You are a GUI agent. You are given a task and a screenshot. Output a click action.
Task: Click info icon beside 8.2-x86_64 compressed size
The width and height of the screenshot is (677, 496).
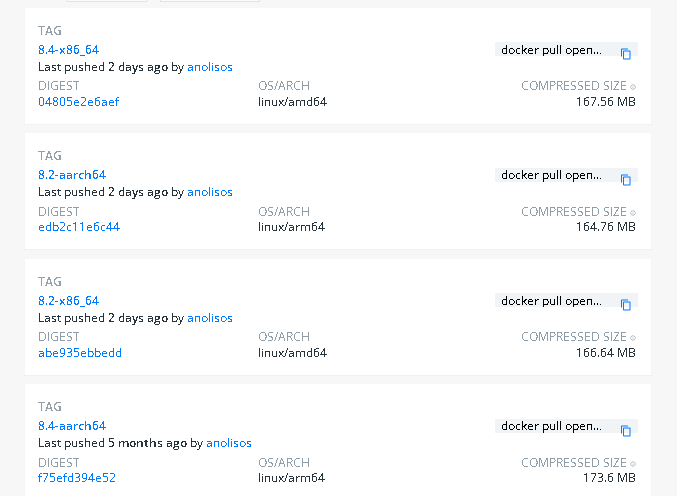[x=633, y=338]
